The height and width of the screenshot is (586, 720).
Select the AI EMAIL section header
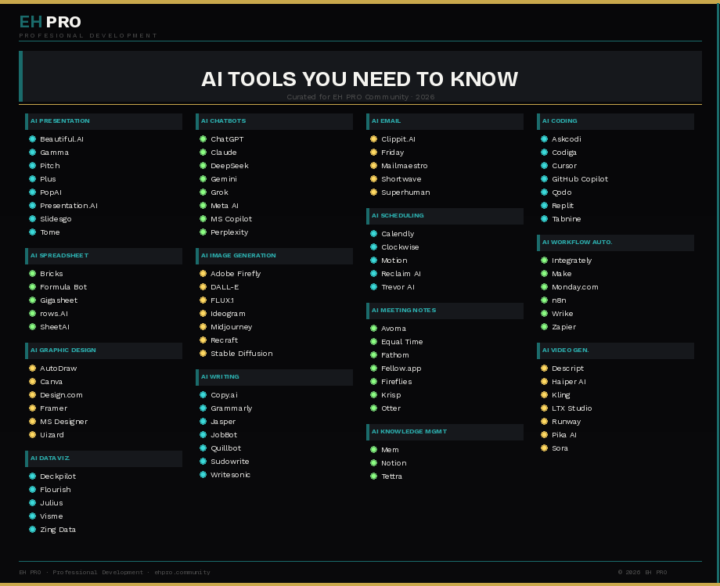445,121
